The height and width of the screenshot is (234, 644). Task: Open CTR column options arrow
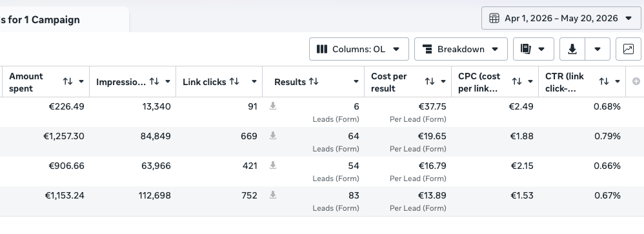point(618,81)
